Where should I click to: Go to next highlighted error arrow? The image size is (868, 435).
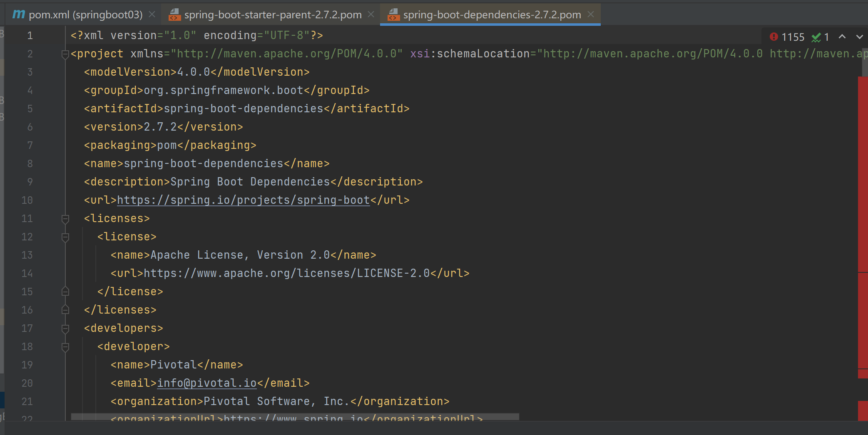click(x=860, y=37)
